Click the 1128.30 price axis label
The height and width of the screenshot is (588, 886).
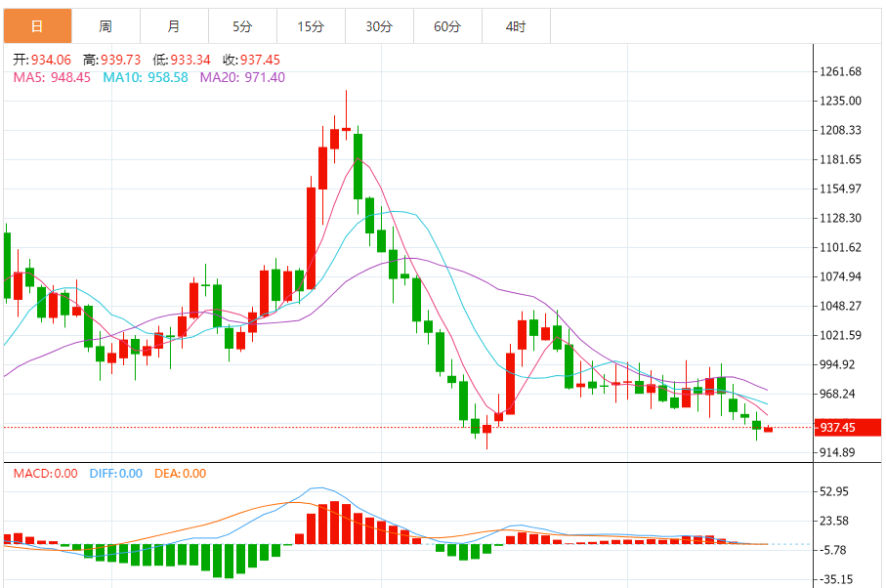tap(840, 218)
